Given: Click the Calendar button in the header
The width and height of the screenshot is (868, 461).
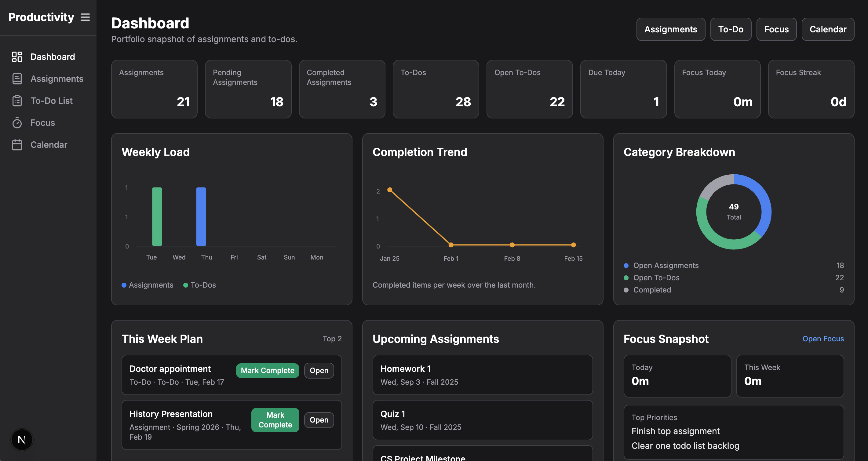Looking at the screenshot, I should (x=828, y=29).
